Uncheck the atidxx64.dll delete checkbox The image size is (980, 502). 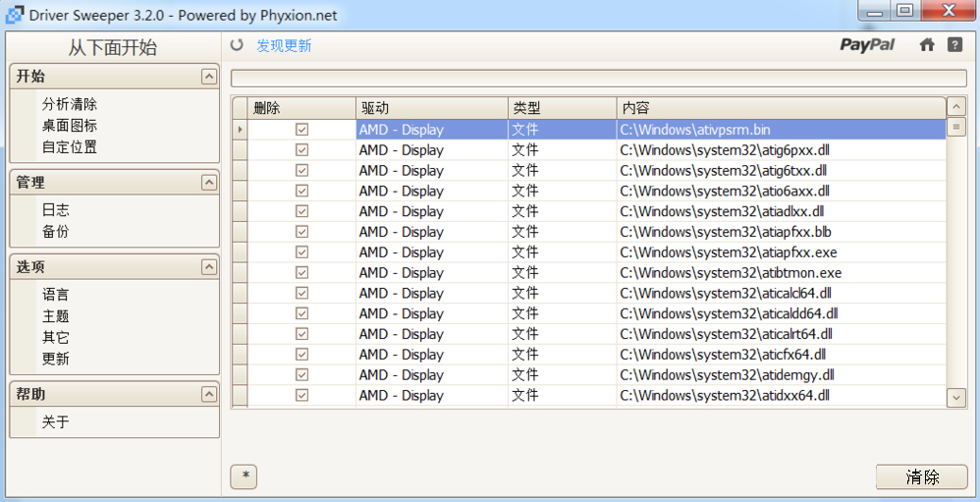click(x=301, y=395)
